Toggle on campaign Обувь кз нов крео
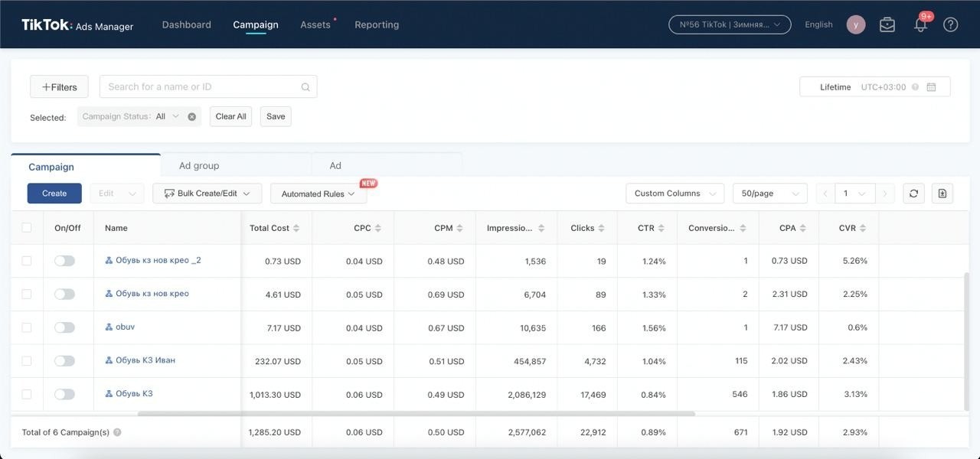The image size is (980, 459). coord(64,294)
